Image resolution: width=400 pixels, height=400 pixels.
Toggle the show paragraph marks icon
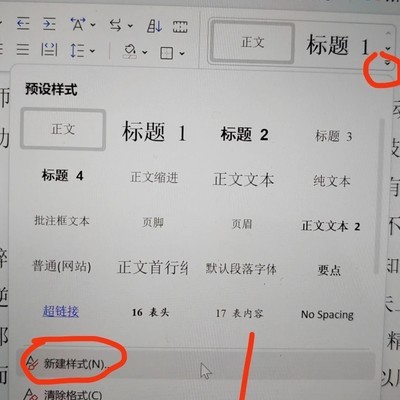[x=180, y=27]
